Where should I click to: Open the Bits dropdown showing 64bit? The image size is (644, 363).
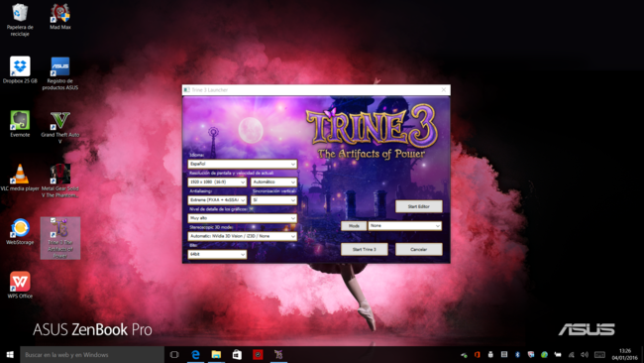[x=217, y=255]
